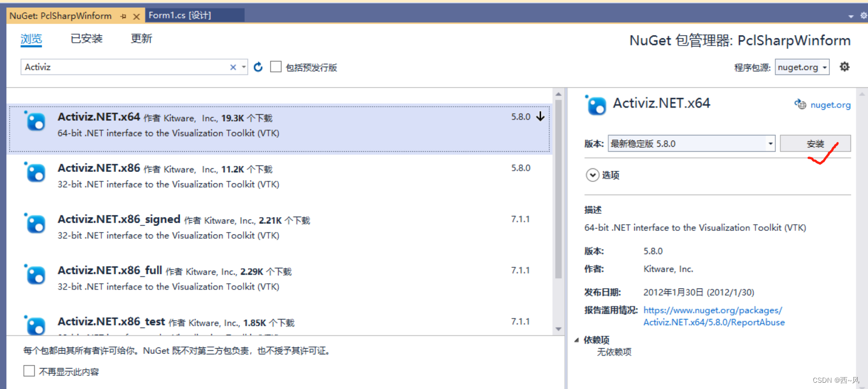Select the Activiz.NET.x86_test package
The height and width of the screenshot is (389, 868).
[279, 324]
